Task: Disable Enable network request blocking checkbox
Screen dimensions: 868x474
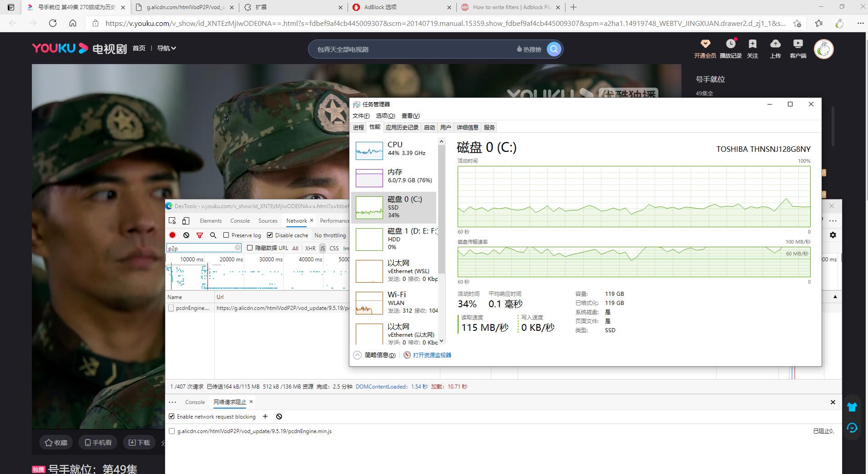Action: [172, 416]
